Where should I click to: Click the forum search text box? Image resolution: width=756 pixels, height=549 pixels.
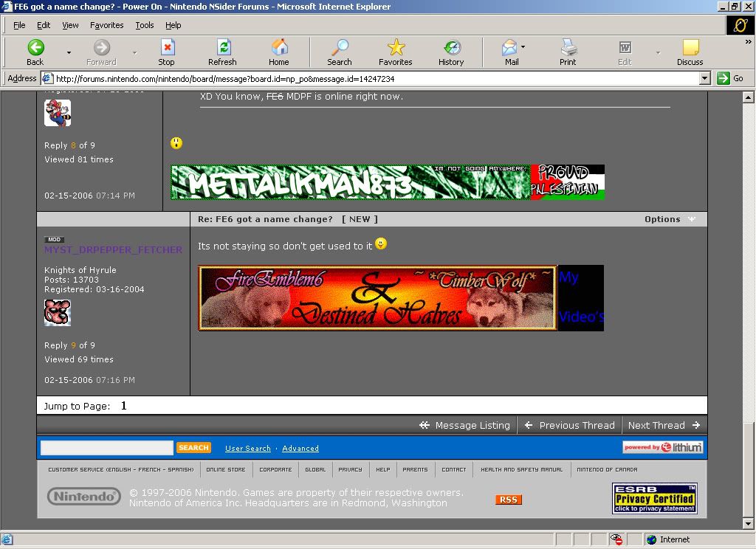[x=106, y=448]
